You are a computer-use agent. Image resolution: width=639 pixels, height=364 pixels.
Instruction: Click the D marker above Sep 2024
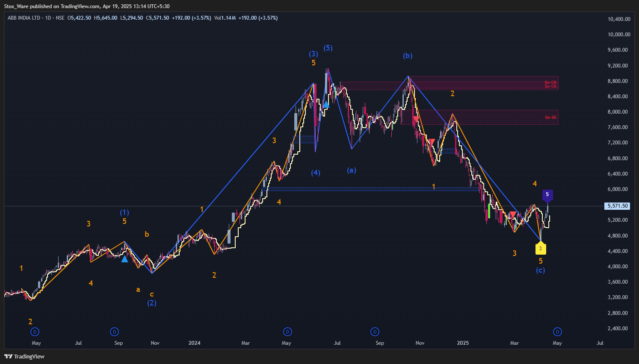point(375,332)
